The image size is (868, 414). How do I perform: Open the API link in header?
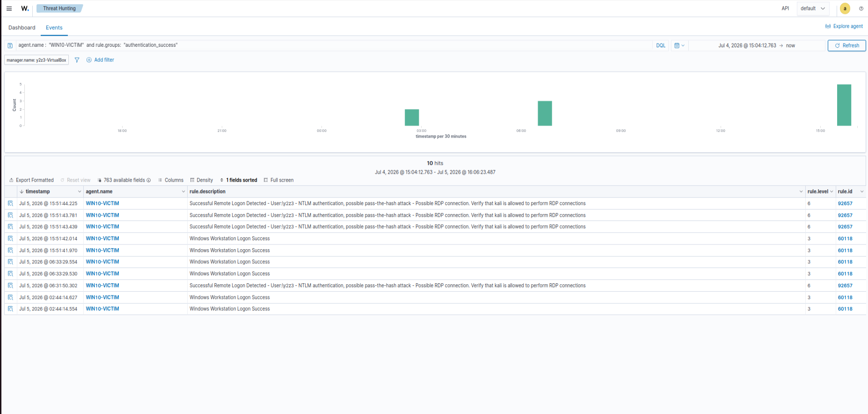pyautogui.click(x=785, y=8)
